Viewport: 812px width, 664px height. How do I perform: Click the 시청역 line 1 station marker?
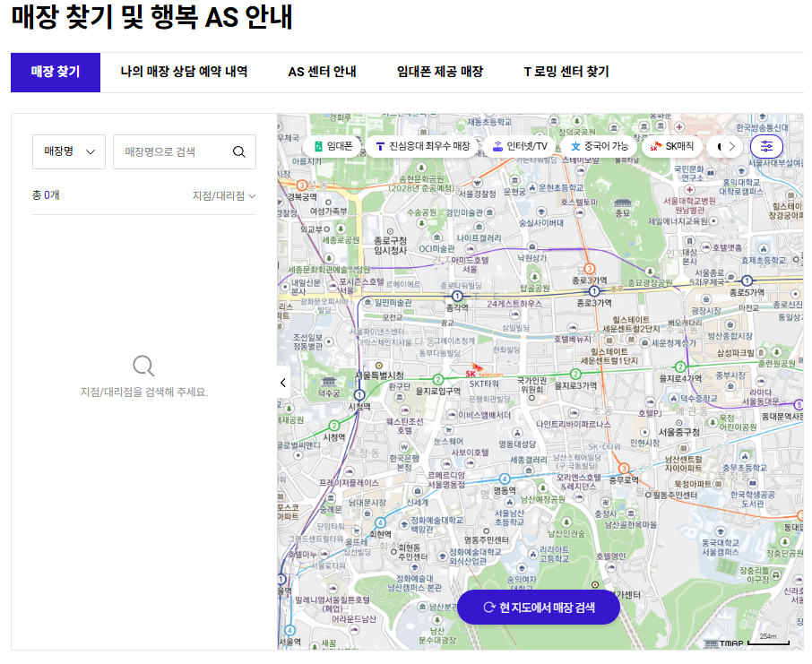point(359,395)
